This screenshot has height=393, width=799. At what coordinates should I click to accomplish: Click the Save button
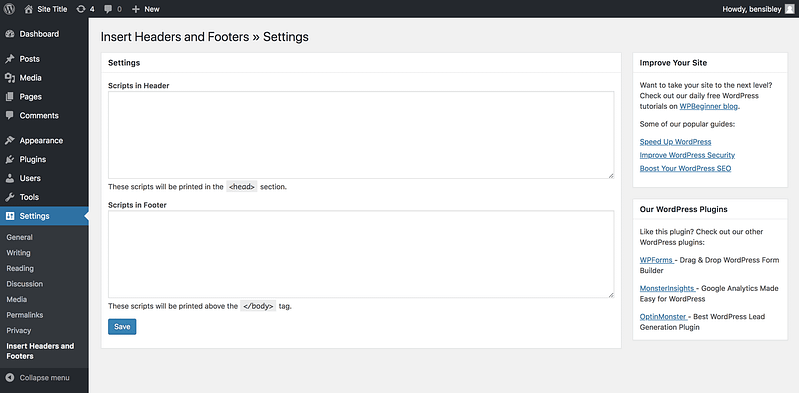pos(122,327)
